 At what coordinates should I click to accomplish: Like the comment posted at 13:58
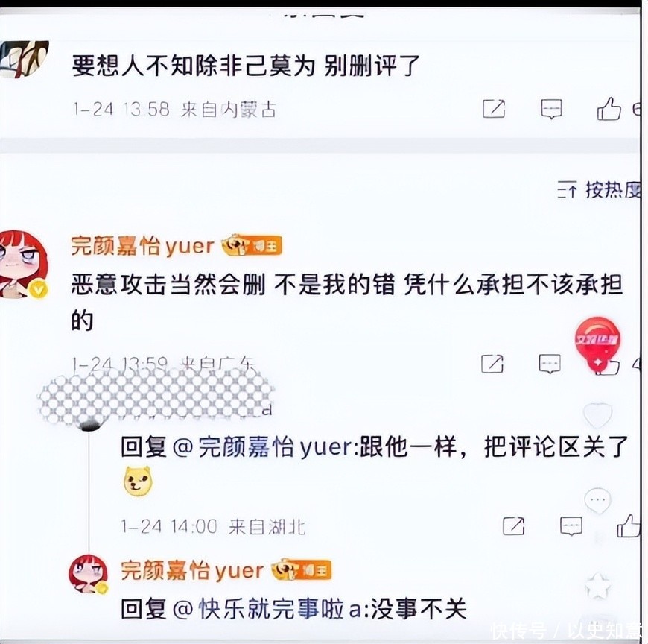(x=609, y=108)
